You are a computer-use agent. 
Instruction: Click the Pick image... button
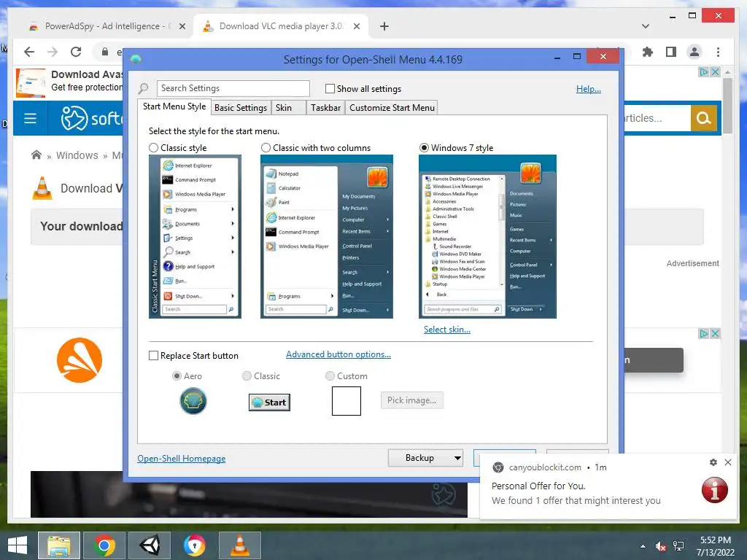pyautogui.click(x=411, y=400)
